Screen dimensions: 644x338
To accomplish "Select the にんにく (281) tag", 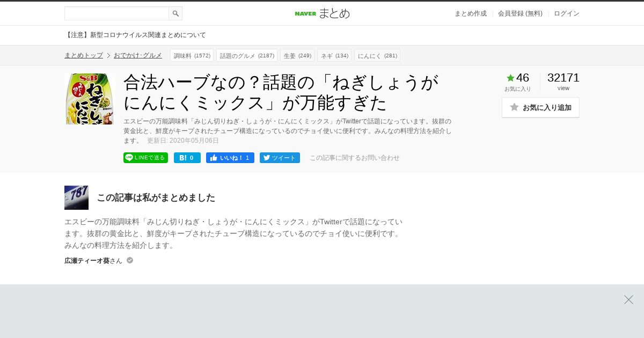I will pos(377,55).
